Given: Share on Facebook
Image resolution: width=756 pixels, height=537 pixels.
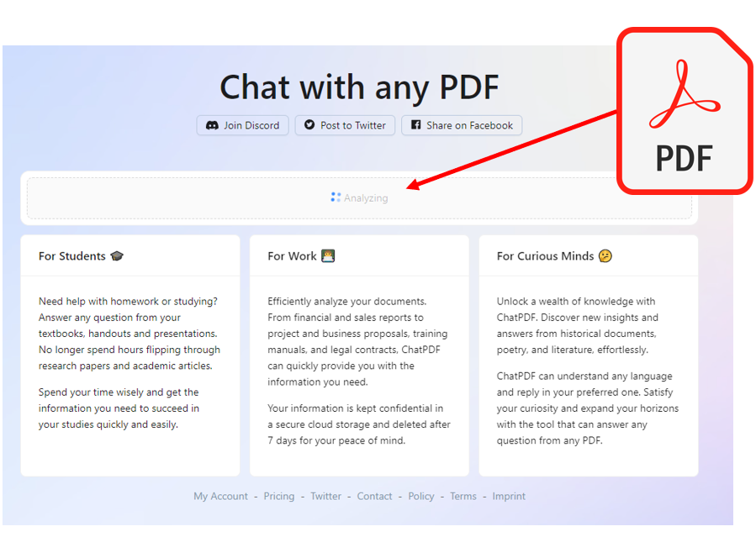Looking at the screenshot, I should [462, 125].
